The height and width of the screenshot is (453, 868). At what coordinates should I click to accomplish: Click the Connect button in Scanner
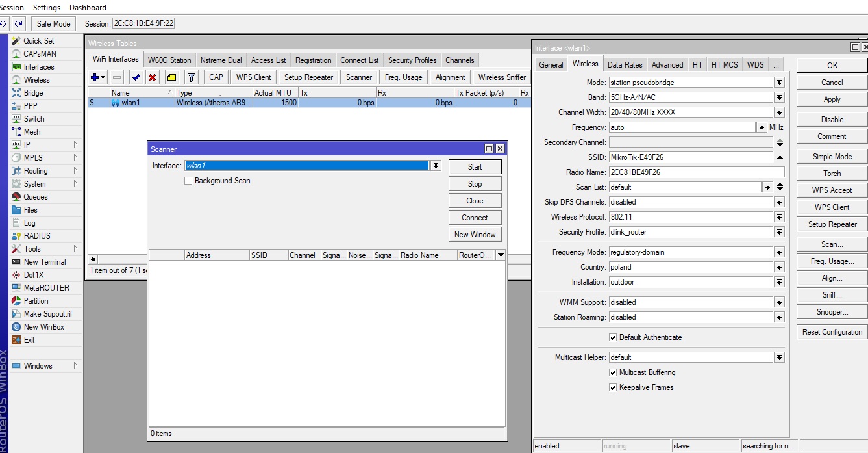click(475, 218)
